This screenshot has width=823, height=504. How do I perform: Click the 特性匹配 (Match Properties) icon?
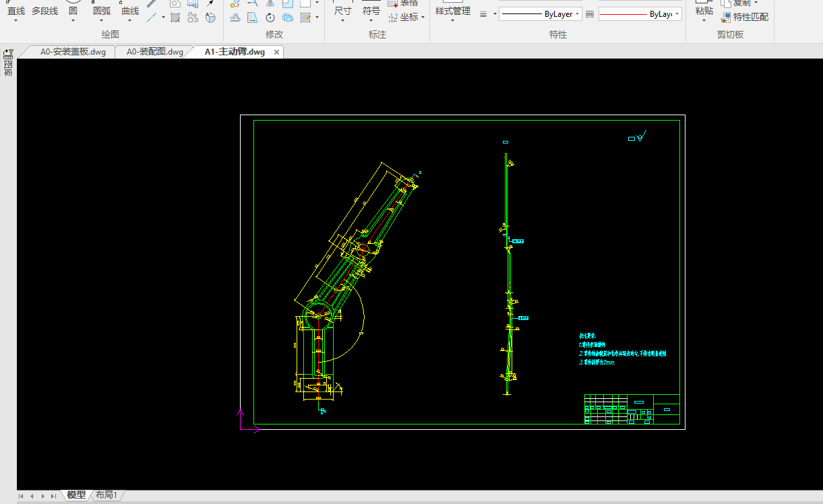(726, 18)
